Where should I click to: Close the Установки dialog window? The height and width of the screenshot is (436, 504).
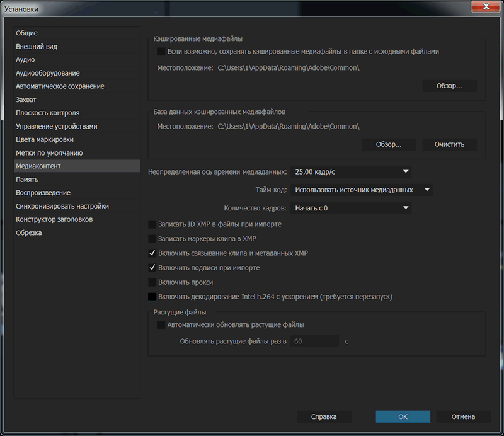coord(486,6)
